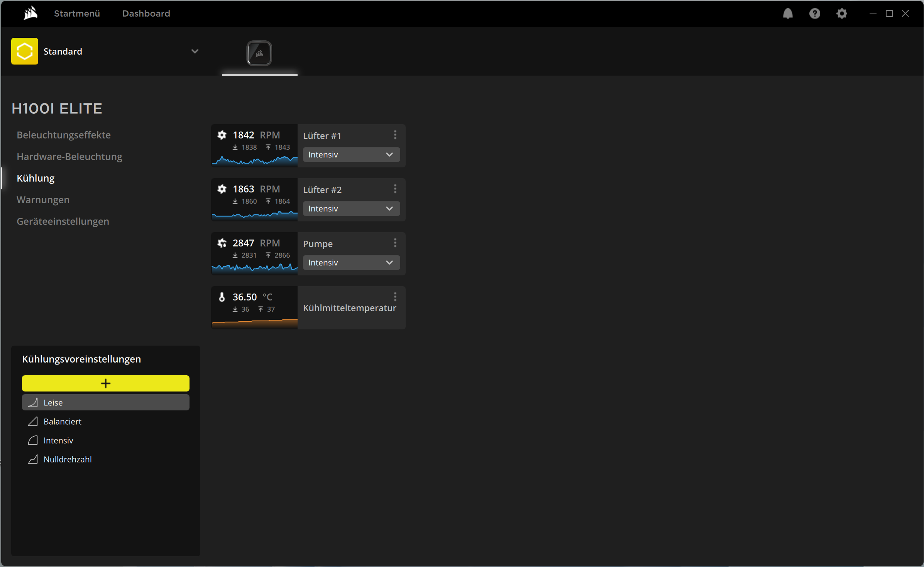Select the Balanciert cooling preset
This screenshot has width=924, height=567.
point(106,422)
